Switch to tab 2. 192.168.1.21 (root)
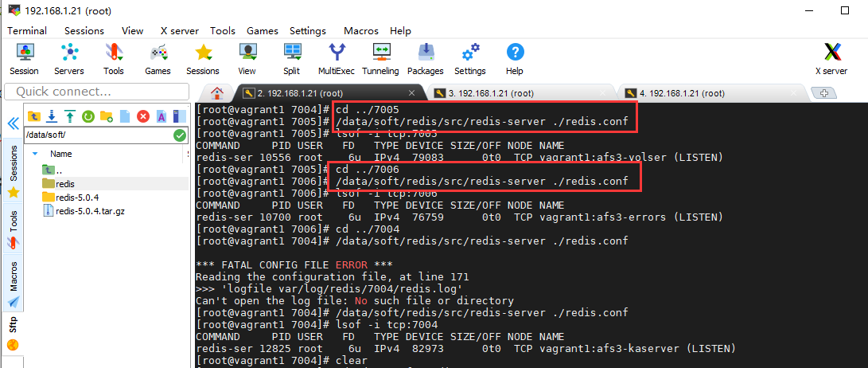Screen dimensions: 868x368 click(329, 93)
